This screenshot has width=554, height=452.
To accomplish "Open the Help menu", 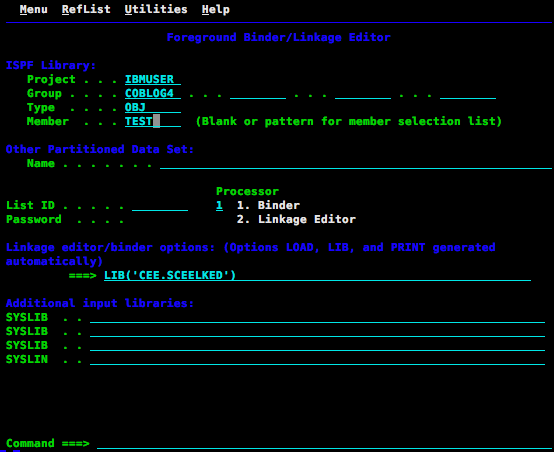I will tap(216, 9).
